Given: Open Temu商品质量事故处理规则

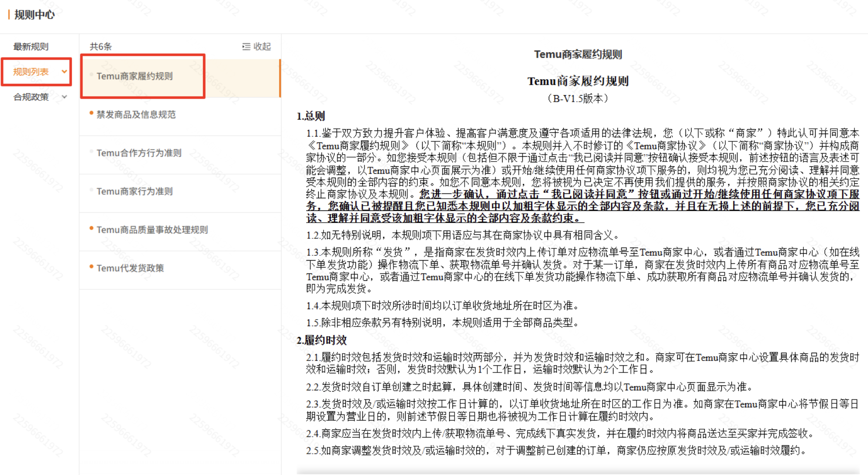Looking at the screenshot, I should [x=152, y=230].
